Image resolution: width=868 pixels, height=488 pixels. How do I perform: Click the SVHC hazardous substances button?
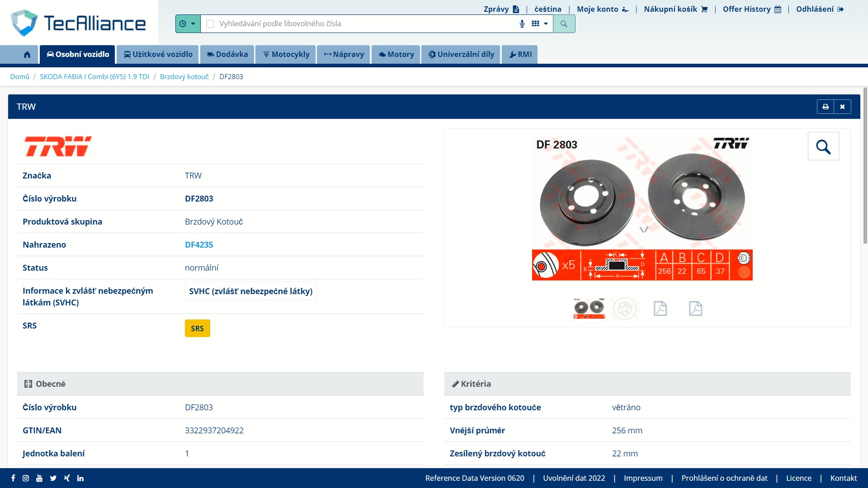pos(251,291)
